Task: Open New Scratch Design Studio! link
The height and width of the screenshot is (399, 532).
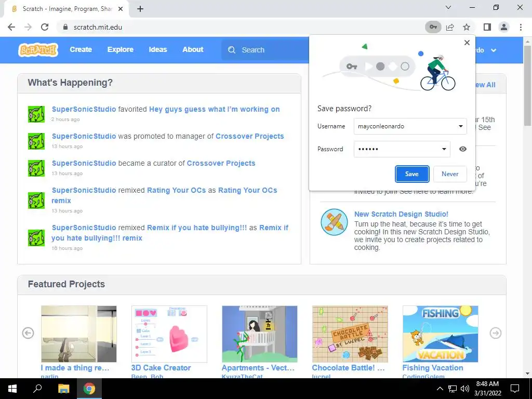Action: (401, 214)
